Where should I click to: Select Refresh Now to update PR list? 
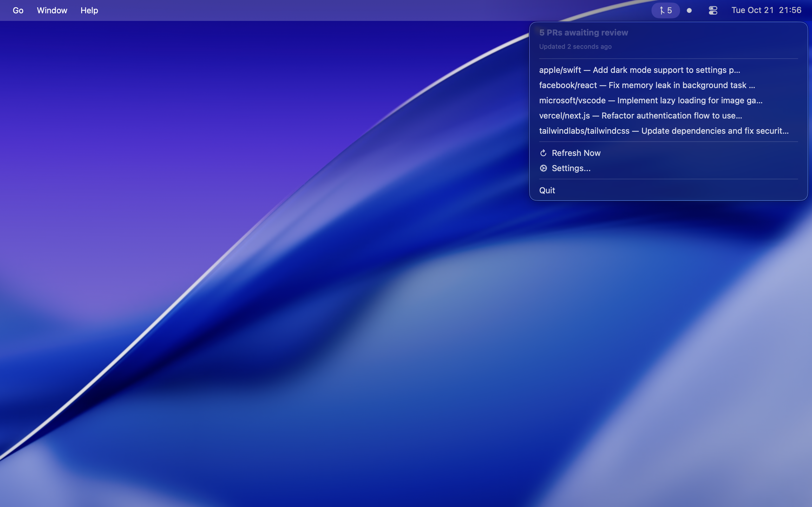[576, 153]
